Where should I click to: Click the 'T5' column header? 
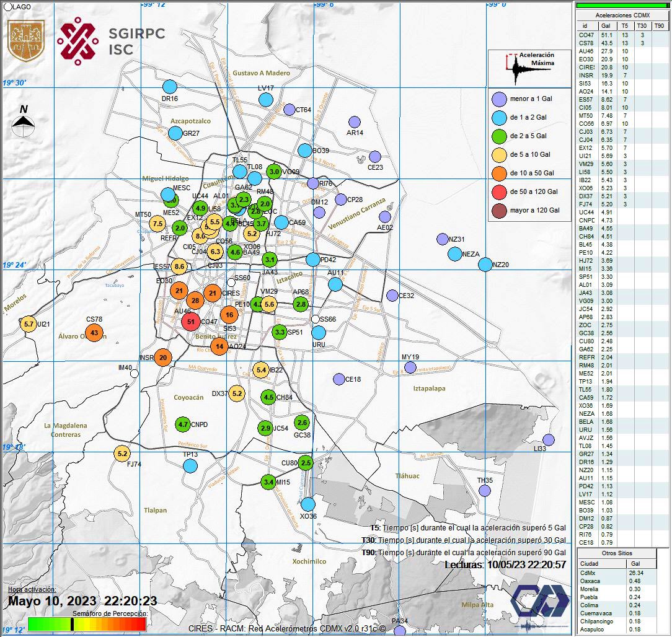click(x=625, y=25)
